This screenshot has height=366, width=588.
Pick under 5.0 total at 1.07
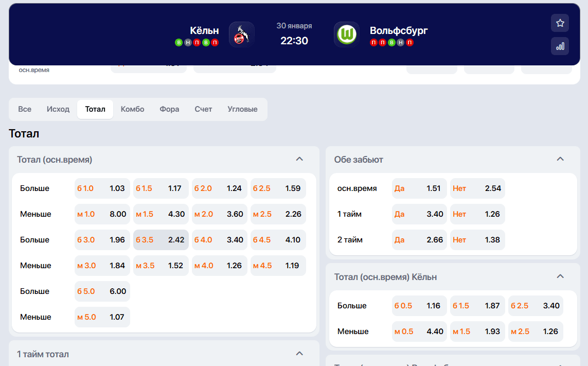102,317
